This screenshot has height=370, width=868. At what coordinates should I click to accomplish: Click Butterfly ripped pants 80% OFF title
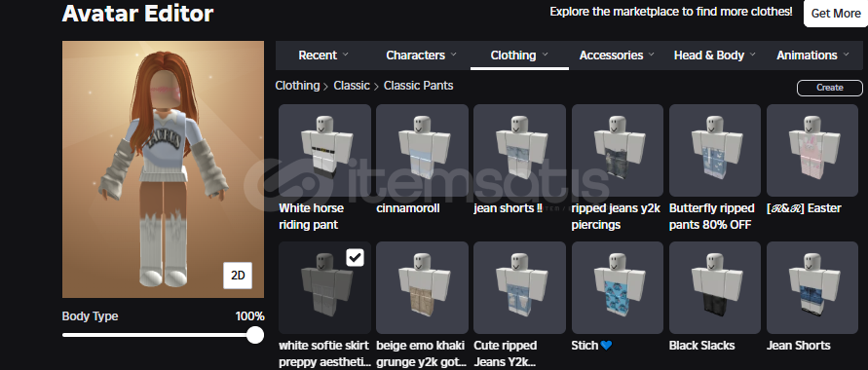click(712, 216)
